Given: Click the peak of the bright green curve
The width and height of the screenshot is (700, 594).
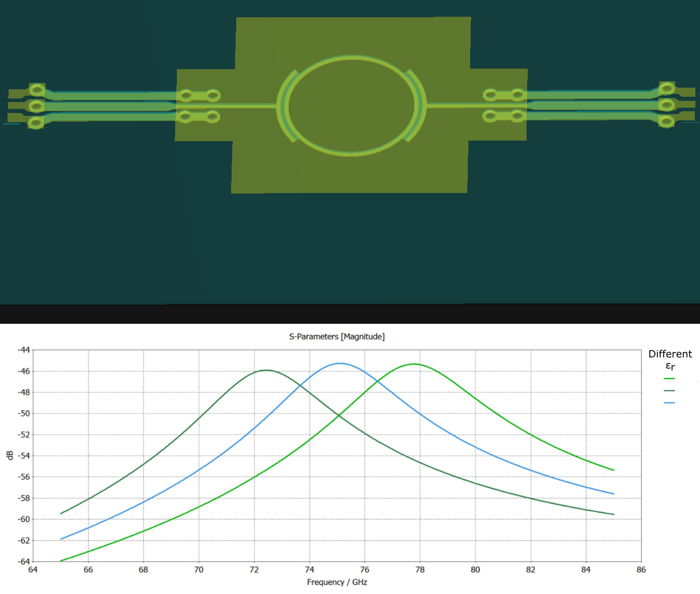Looking at the screenshot, I should 414,364.
